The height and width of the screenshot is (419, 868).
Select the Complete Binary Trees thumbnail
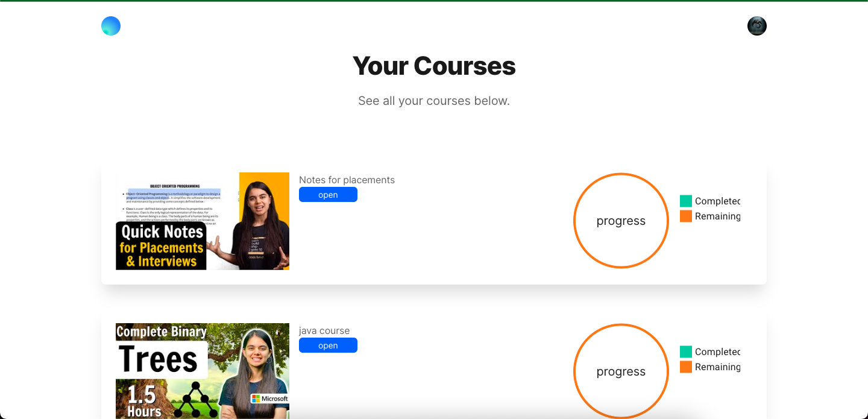pos(203,371)
